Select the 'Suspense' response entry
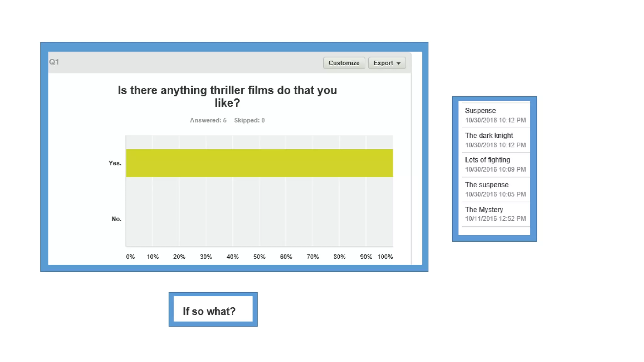 [x=480, y=111]
